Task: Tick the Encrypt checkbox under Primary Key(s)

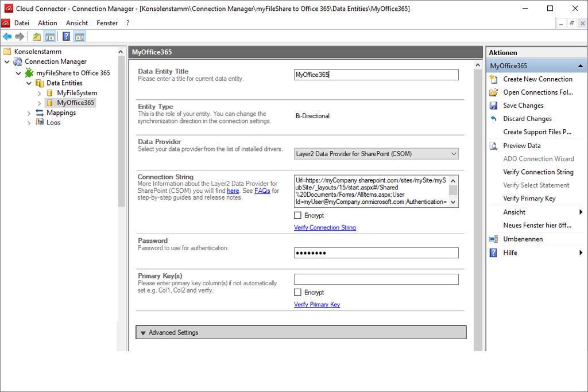Action: click(297, 293)
